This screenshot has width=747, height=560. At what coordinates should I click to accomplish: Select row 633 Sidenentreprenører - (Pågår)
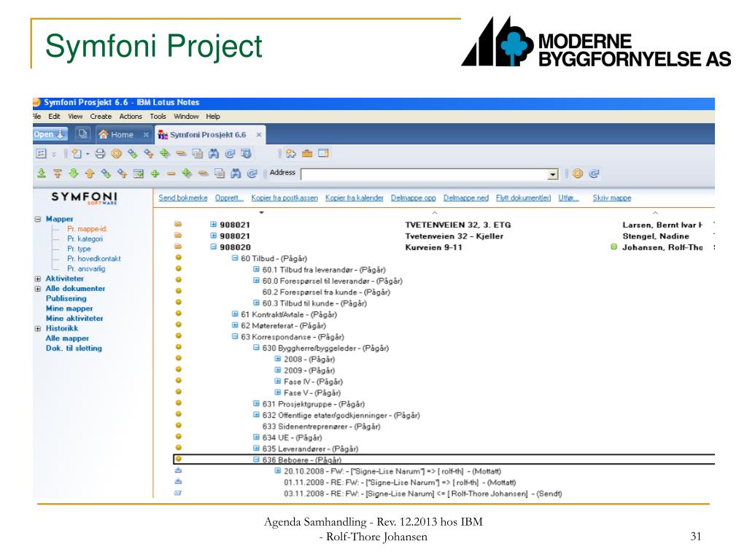(321, 426)
